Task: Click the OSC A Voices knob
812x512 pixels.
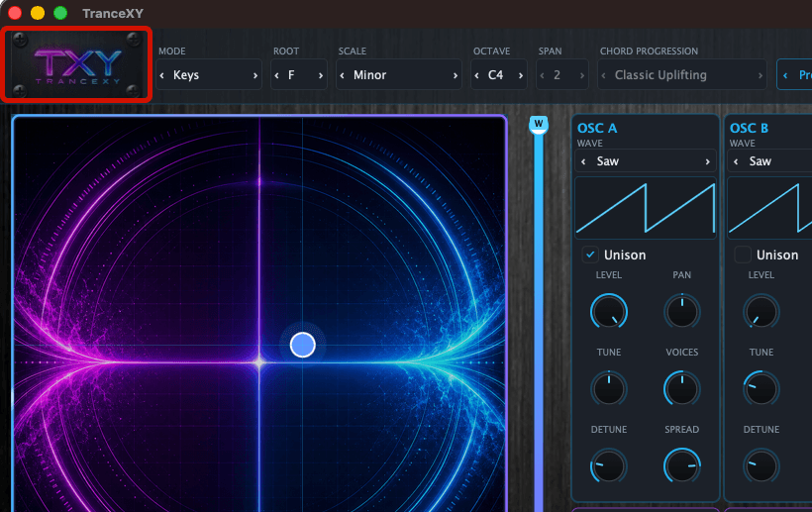Action: [x=682, y=388]
